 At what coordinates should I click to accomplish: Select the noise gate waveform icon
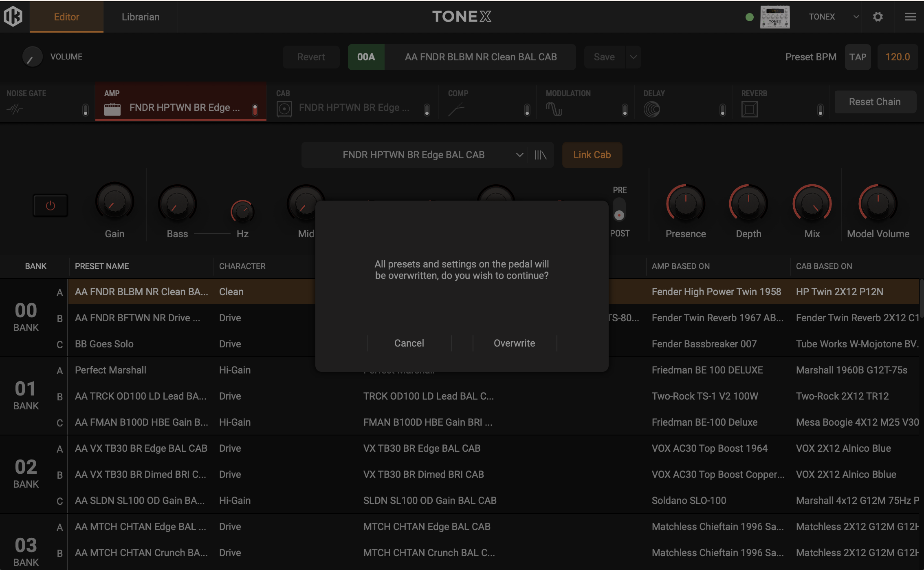pyautogui.click(x=15, y=109)
